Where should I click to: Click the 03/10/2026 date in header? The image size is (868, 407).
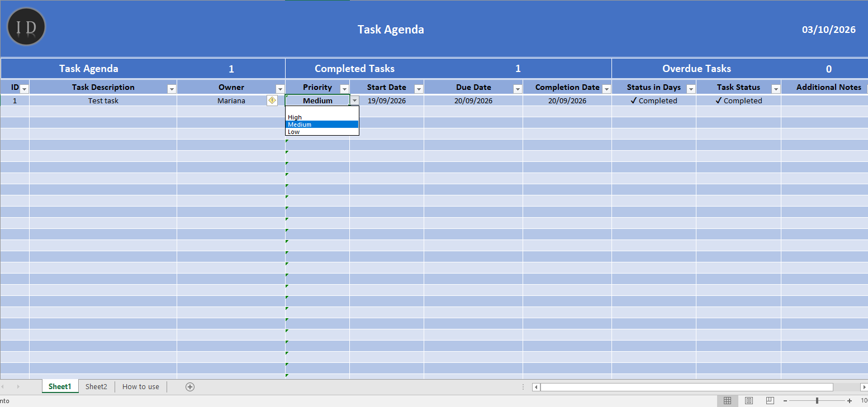[829, 30]
